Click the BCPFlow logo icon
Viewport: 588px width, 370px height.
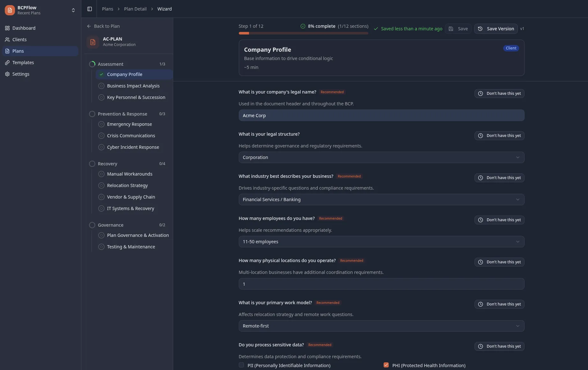pos(10,10)
